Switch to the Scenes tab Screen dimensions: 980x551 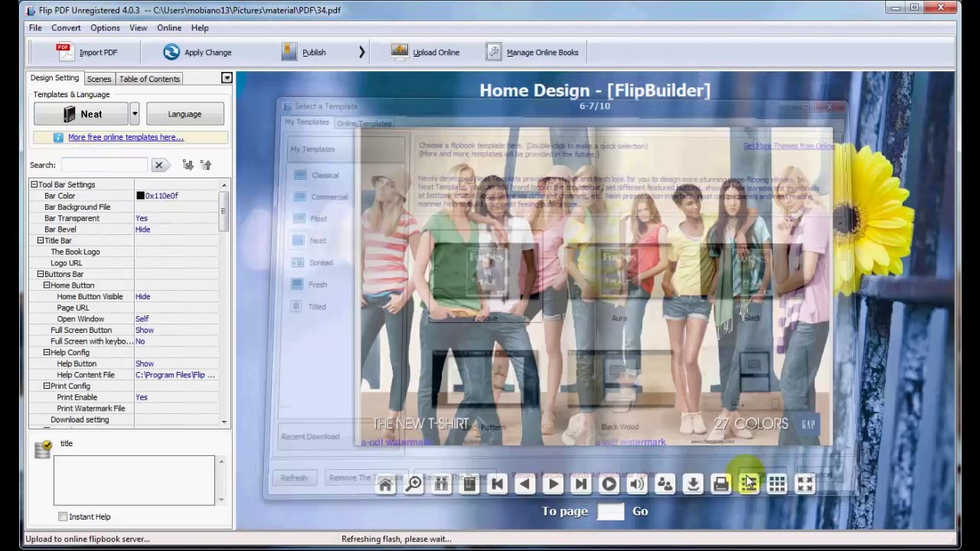(x=99, y=79)
